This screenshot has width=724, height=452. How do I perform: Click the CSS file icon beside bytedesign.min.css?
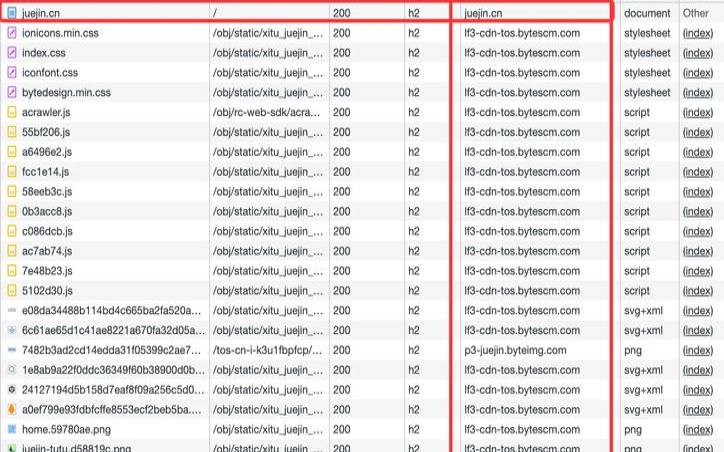click(11, 92)
